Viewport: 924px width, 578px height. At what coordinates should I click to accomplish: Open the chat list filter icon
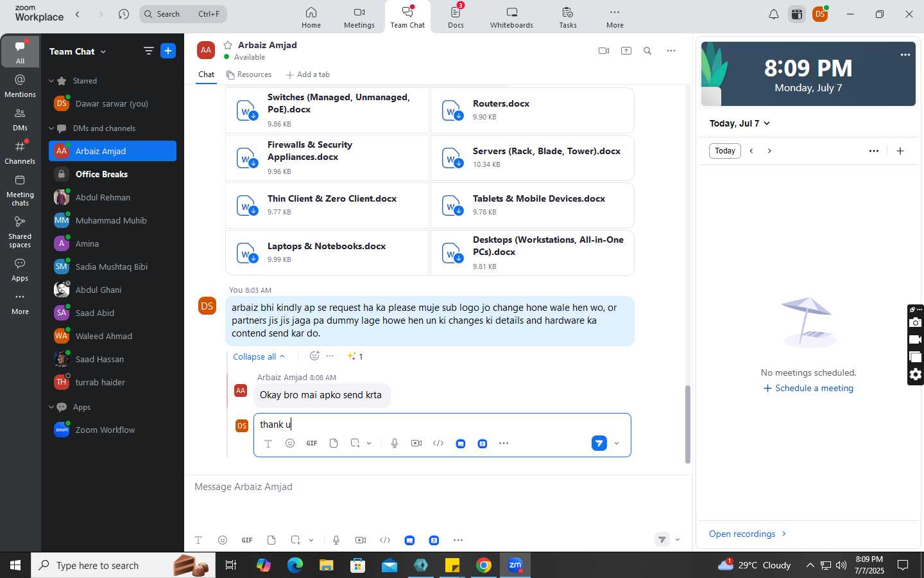(x=148, y=51)
